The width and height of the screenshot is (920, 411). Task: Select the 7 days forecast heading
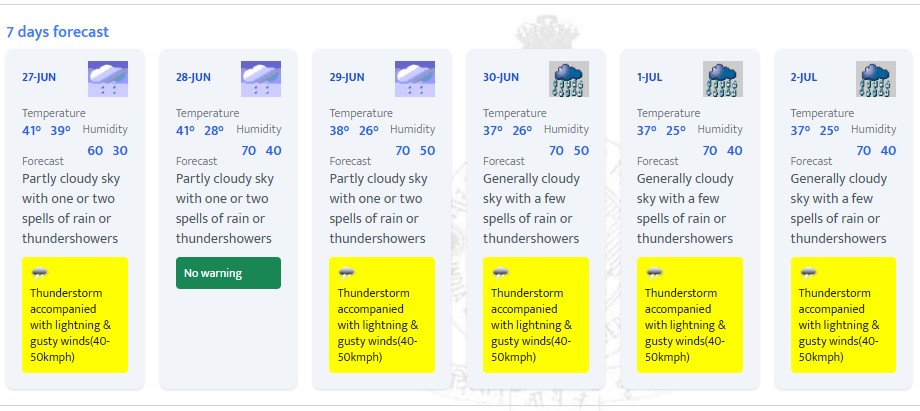point(58,32)
